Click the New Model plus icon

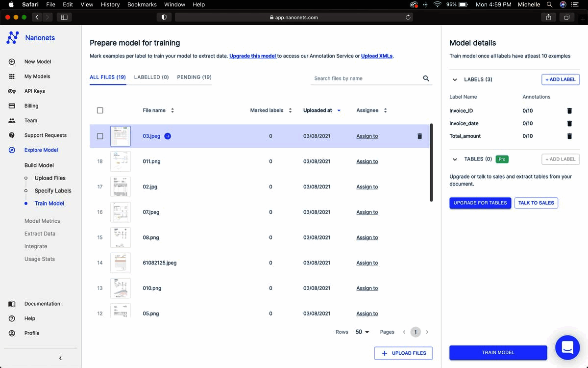coord(12,62)
